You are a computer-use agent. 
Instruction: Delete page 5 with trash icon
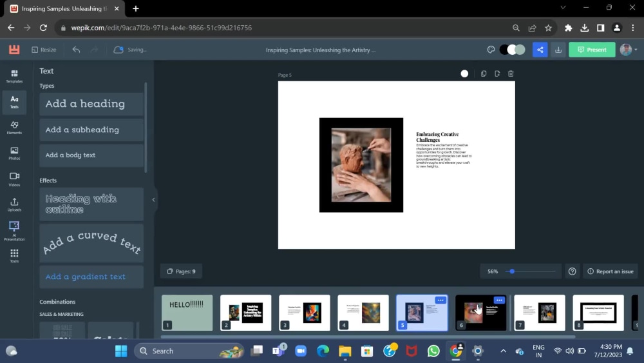(x=511, y=74)
